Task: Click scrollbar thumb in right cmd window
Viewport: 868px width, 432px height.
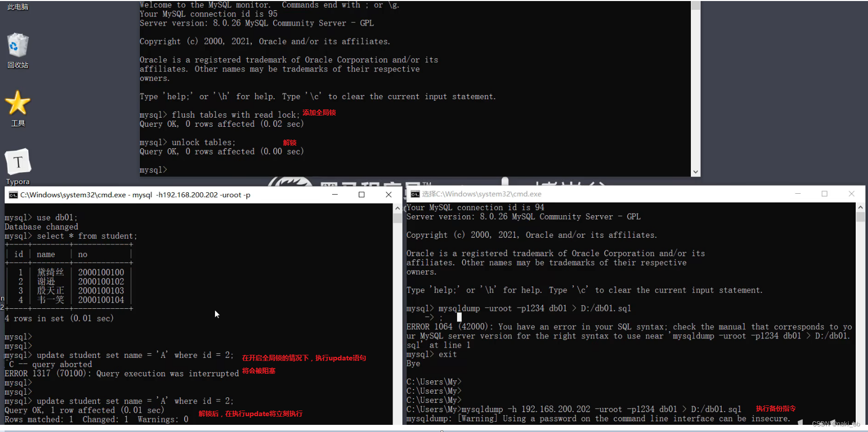Action: coord(861,217)
